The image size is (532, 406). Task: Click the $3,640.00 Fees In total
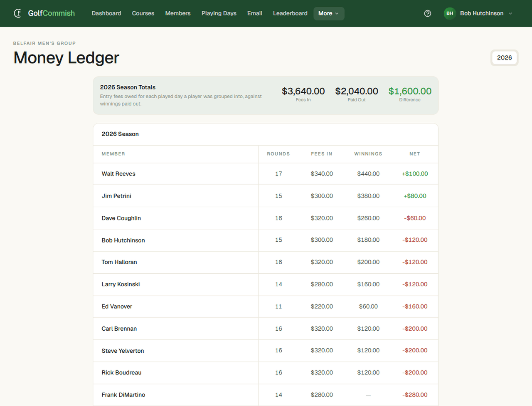pos(303,91)
